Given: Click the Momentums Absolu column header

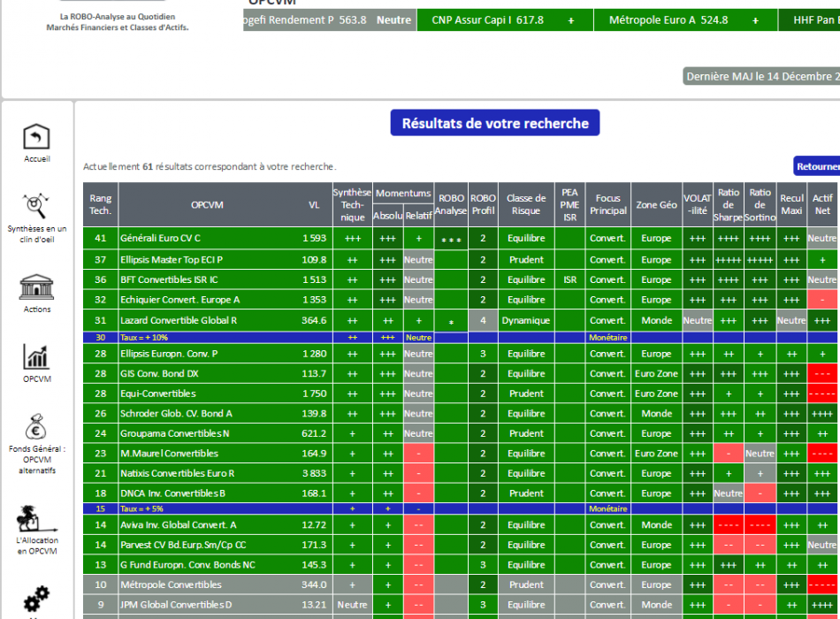Looking at the screenshot, I should tap(387, 216).
